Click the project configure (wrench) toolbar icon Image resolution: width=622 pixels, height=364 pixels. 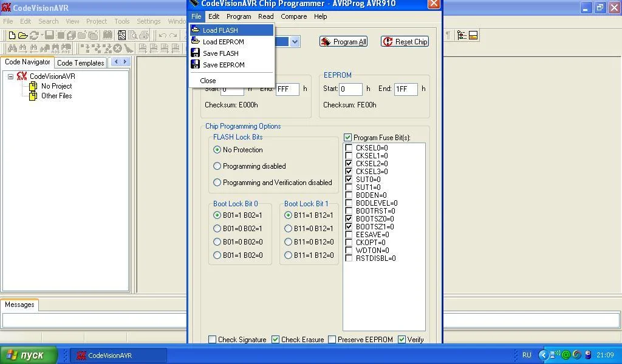[x=121, y=35]
